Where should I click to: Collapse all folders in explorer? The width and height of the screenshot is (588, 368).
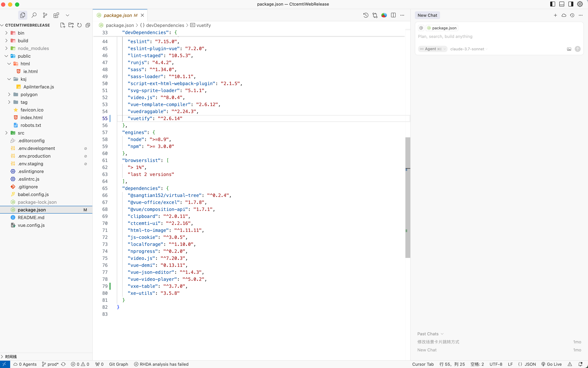(x=88, y=25)
